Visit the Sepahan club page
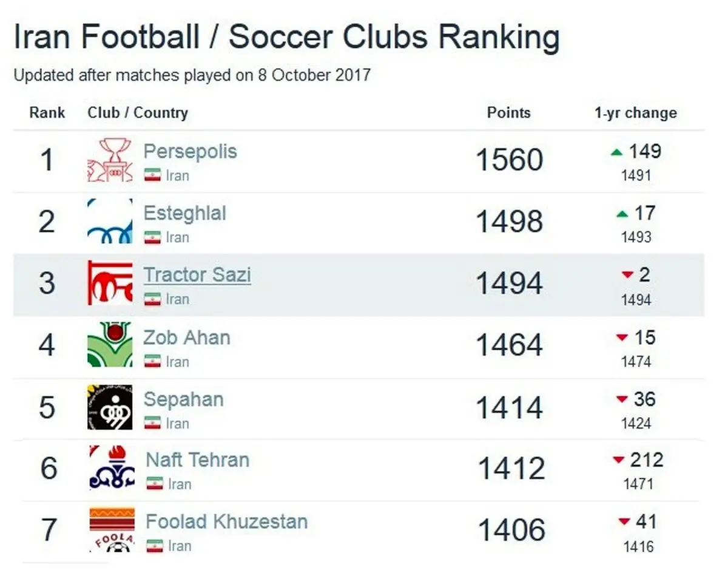This screenshot has width=728, height=570. click(x=183, y=399)
